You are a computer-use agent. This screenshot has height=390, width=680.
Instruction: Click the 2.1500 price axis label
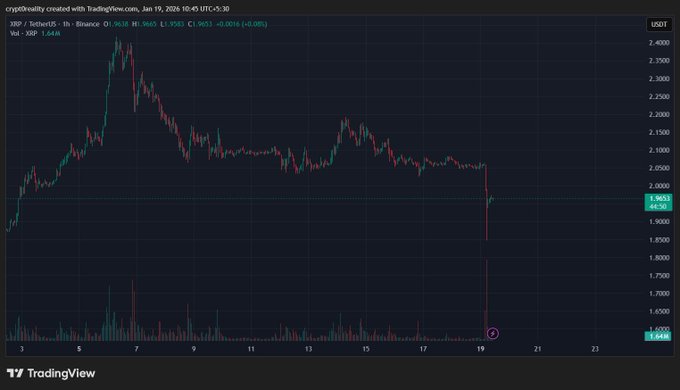click(x=659, y=132)
